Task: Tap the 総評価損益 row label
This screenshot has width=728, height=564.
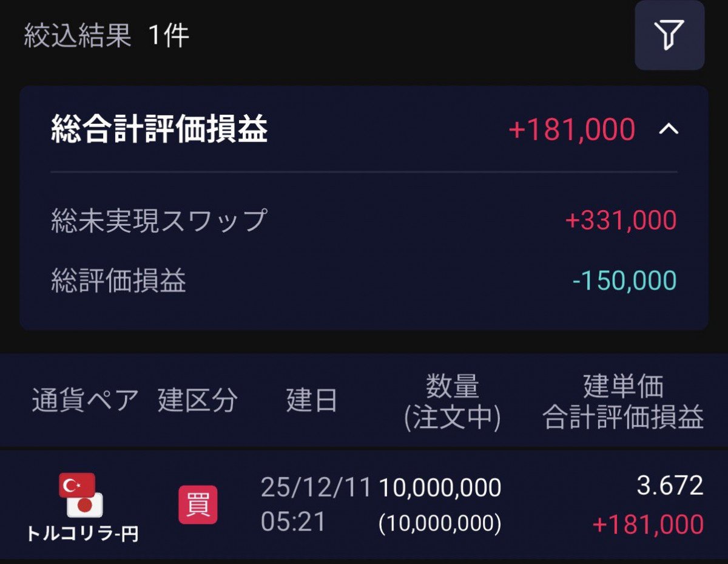Action: pyautogui.click(x=118, y=280)
